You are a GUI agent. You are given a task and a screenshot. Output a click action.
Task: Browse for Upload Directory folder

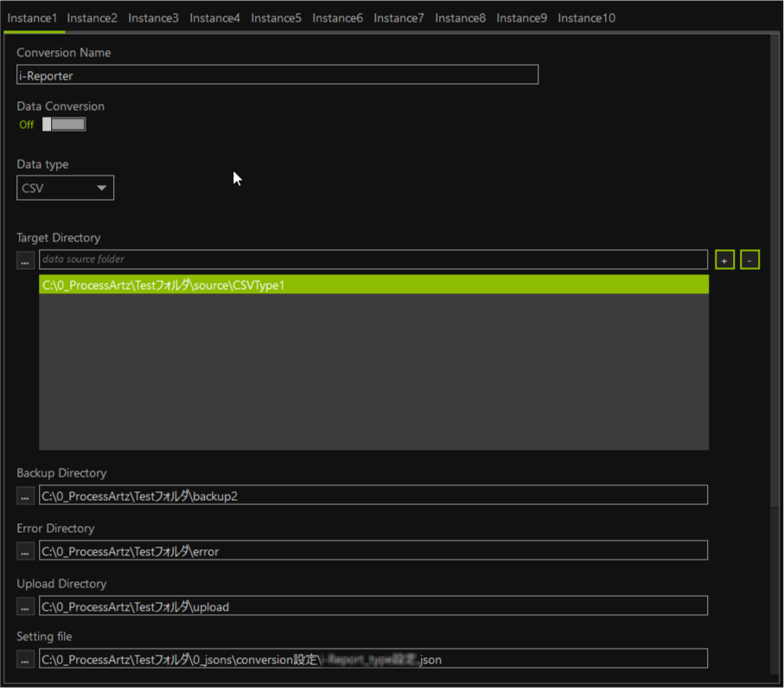coord(26,606)
